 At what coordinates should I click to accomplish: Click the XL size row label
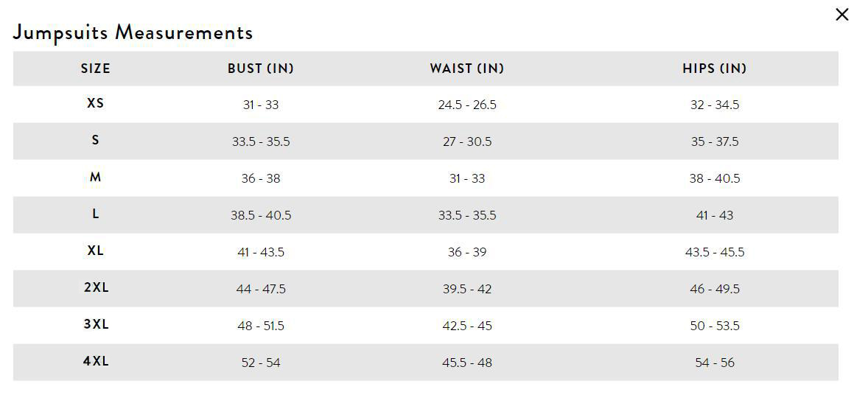pos(96,251)
